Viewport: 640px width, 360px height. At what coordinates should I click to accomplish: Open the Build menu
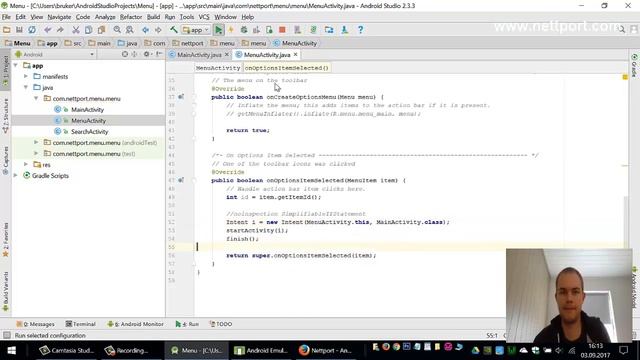coord(153,17)
